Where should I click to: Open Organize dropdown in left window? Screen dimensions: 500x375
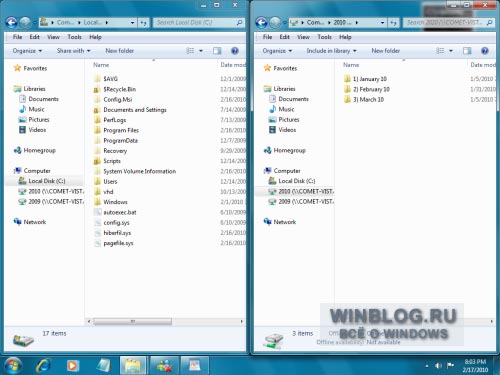pyautogui.click(x=27, y=51)
